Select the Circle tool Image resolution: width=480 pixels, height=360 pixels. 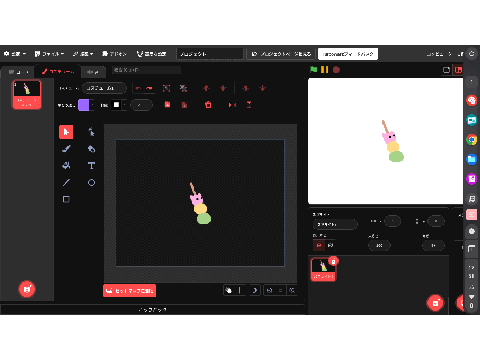tap(91, 182)
